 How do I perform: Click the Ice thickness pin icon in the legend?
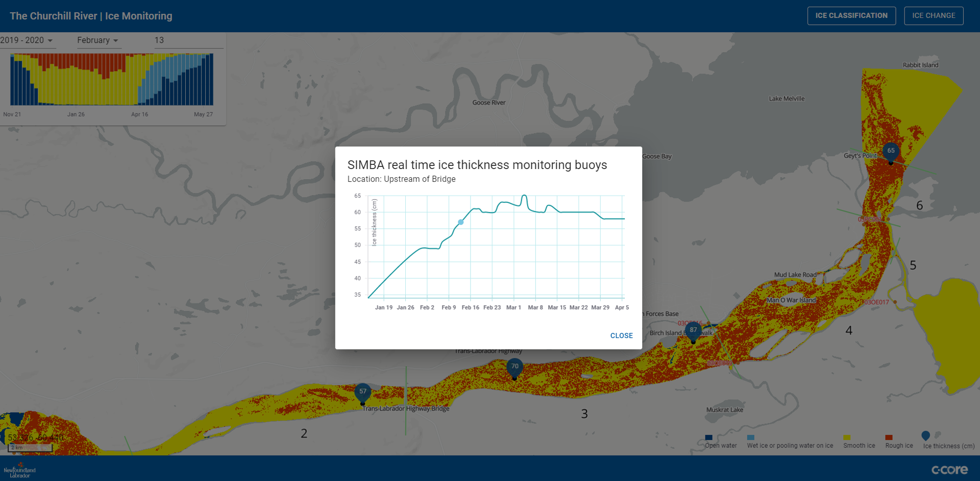925,437
